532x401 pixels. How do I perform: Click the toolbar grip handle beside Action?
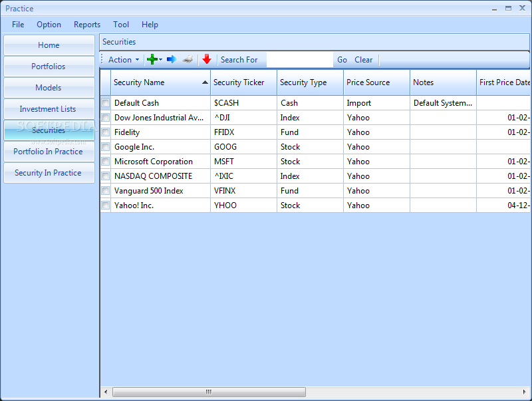click(x=102, y=59)
